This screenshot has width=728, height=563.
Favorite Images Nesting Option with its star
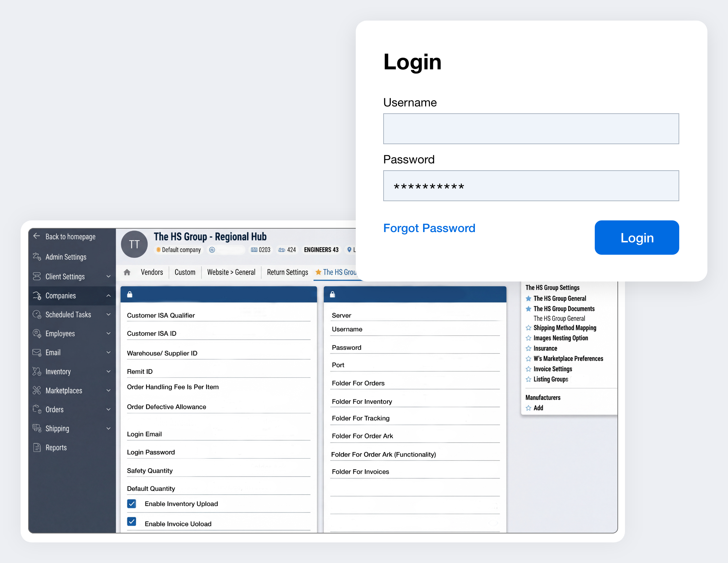point(528,338)
